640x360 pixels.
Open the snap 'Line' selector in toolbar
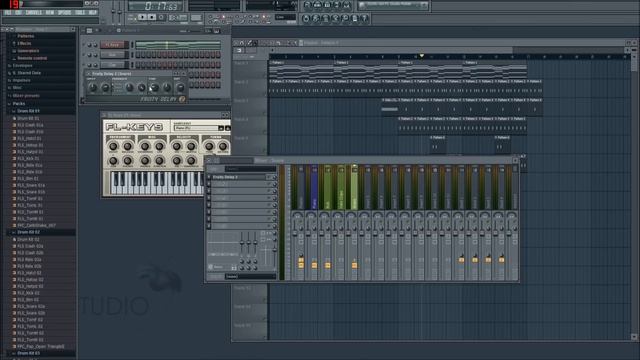click(285, 17)
